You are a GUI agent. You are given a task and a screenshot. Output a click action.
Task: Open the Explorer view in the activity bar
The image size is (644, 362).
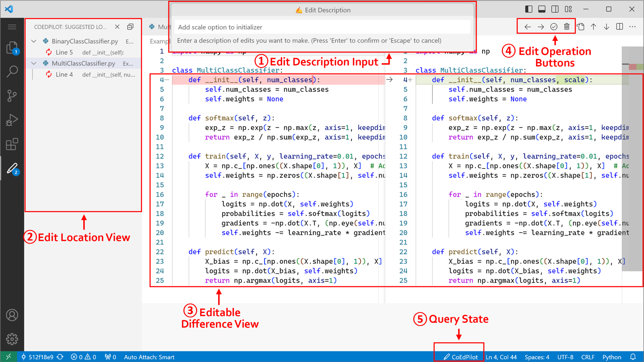click(12, 47)
